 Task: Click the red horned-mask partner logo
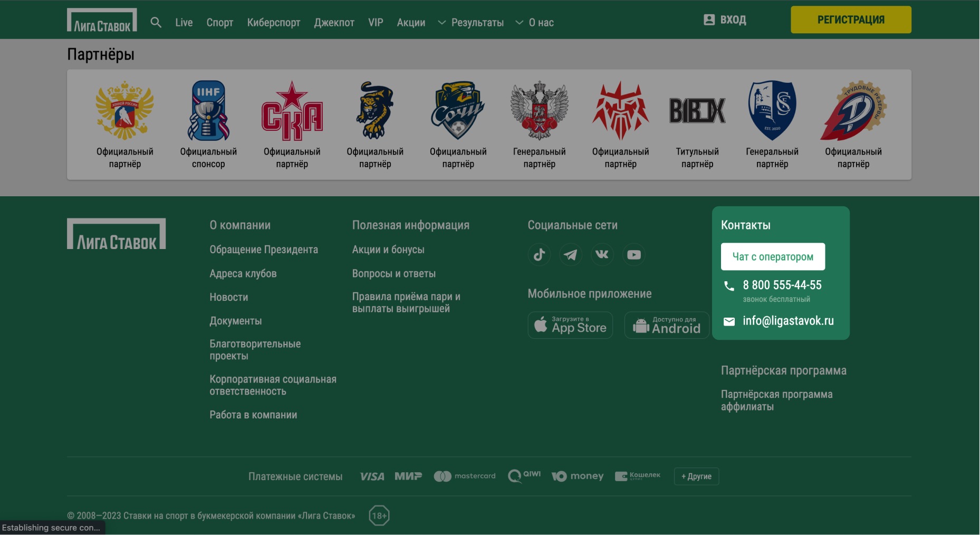[620, 110]
